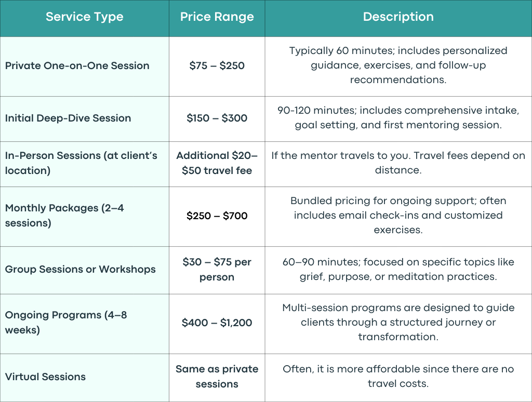Select the Same as private sessions cell

coord(217,377)
